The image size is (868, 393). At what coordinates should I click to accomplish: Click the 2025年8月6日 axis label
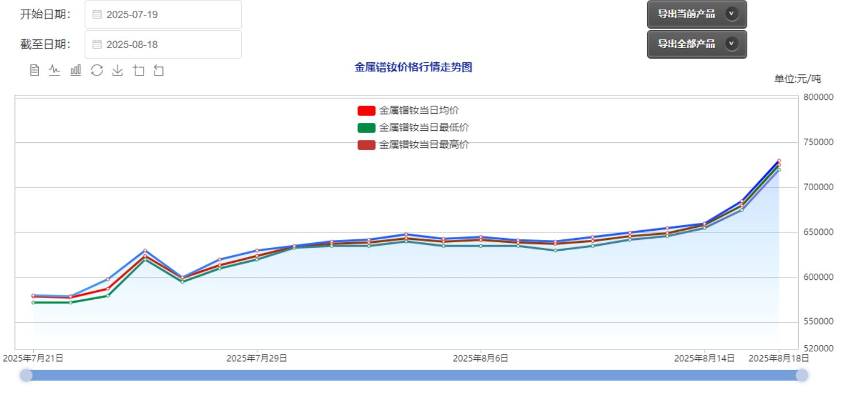(480, 358)
